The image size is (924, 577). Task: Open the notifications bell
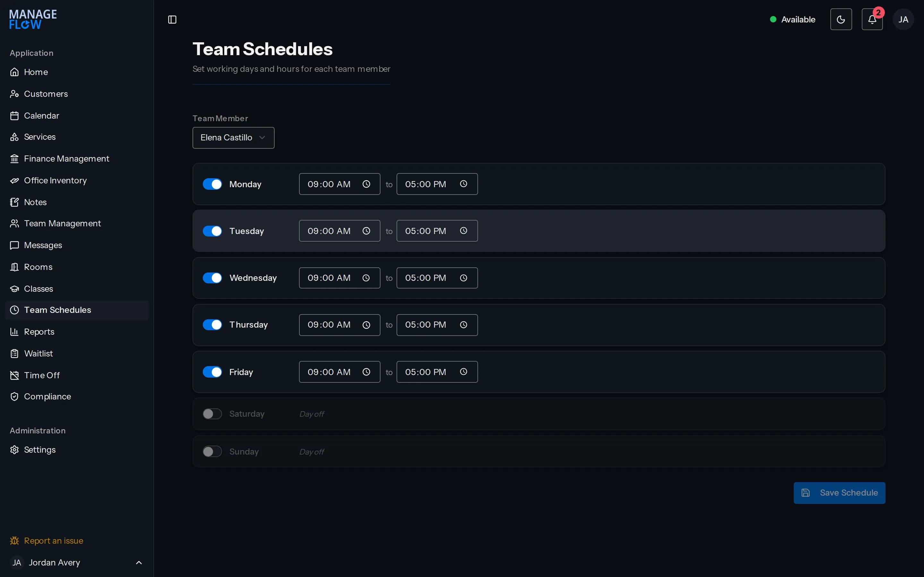(x=872, y=20)
